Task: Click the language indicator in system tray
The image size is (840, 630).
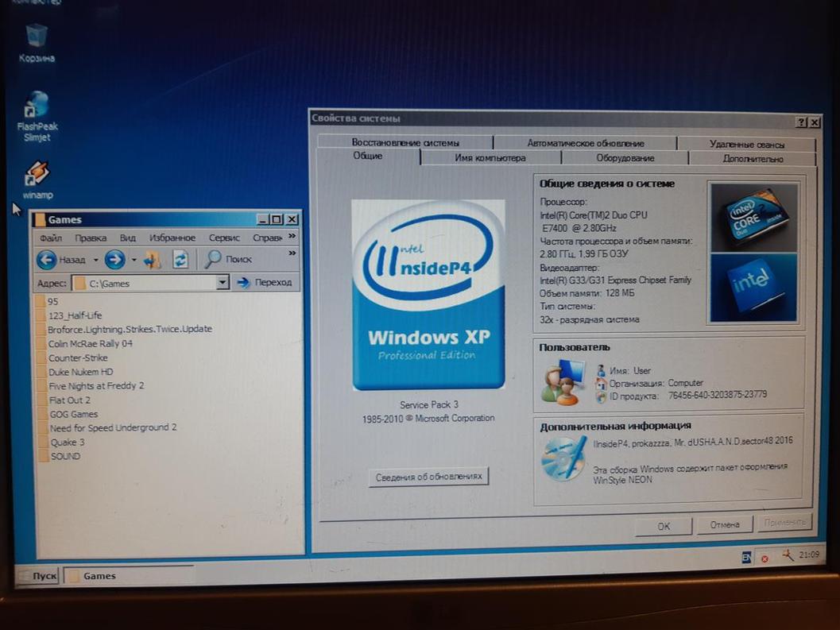Action: coord(746,558)
